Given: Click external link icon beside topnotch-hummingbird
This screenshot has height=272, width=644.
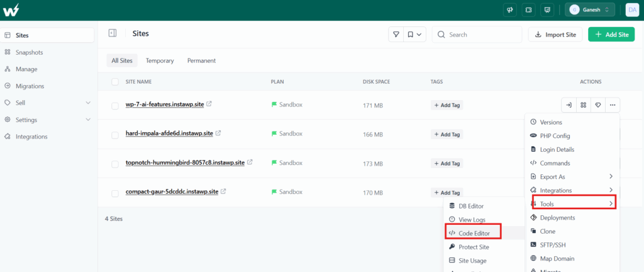Looking at the screenshot, I should (x=250, y=162).
